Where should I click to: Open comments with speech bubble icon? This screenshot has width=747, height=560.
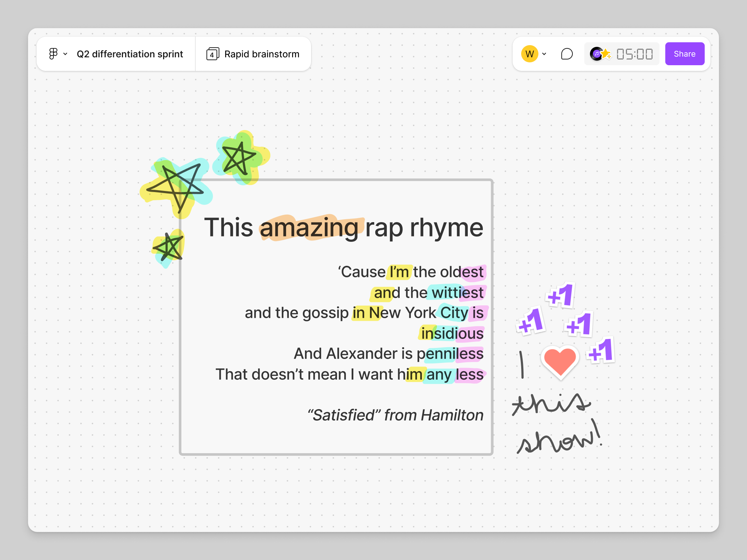tap(567, 54)
